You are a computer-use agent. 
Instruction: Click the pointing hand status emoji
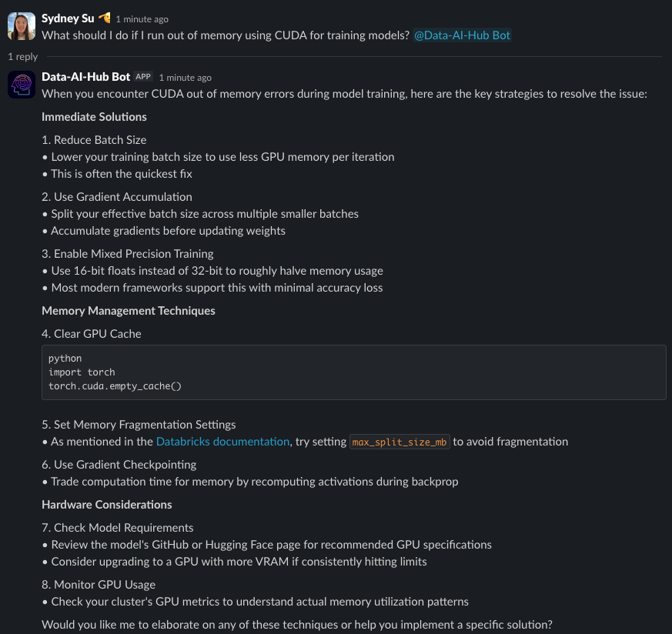(104, 18)
